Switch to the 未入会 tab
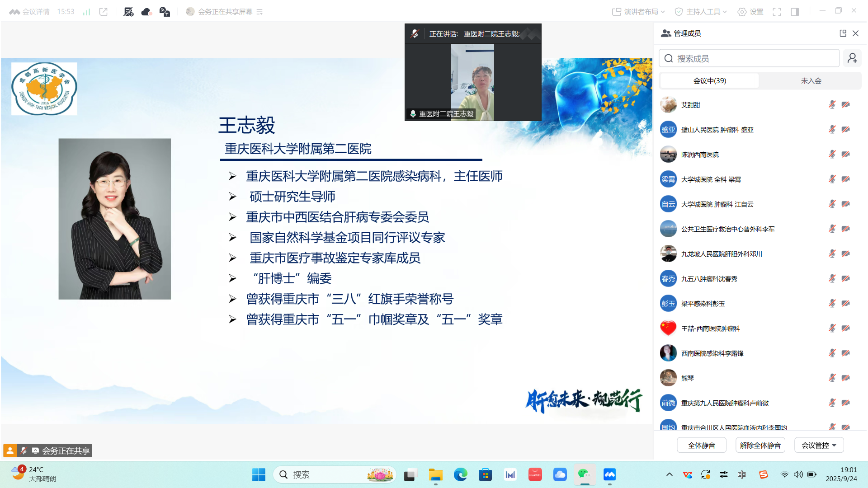The width and height of the screenshot is (868, 488). (811, 80)
